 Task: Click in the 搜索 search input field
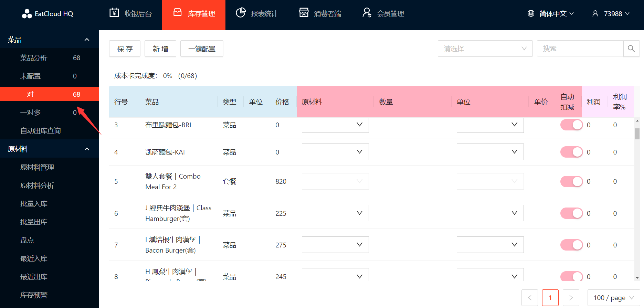click(580, 49)
